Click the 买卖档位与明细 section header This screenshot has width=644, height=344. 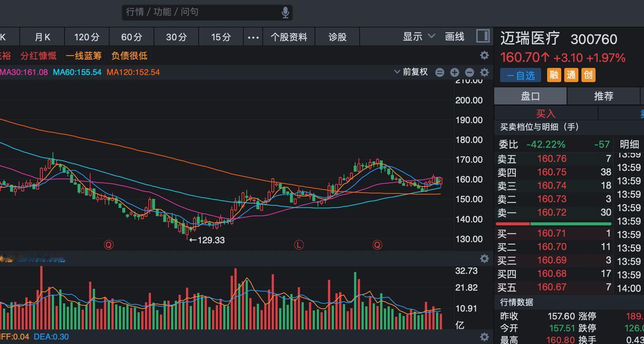(539, 127)
